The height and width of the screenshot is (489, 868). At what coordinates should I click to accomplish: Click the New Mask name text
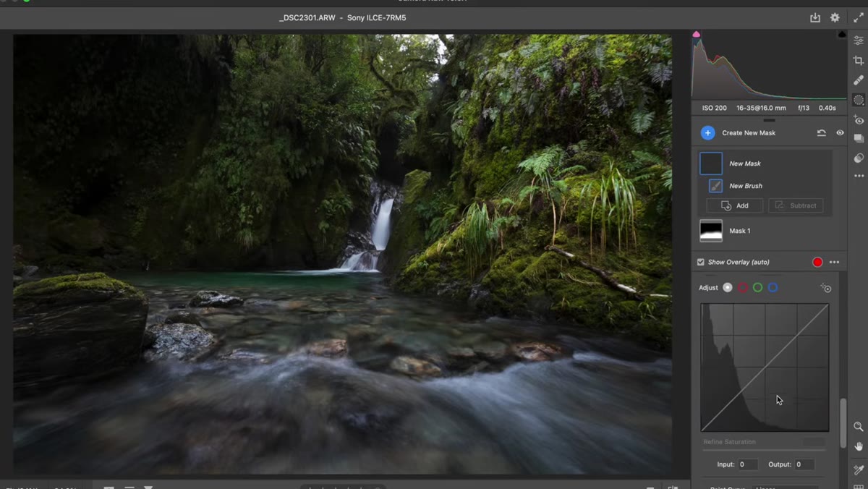745,163
